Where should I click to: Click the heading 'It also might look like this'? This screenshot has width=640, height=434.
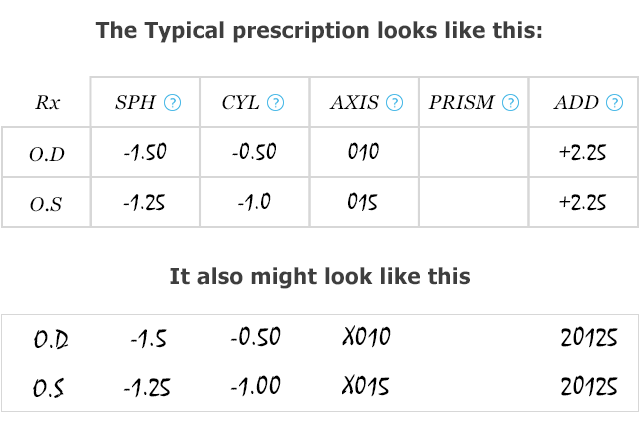[x=320, y=276]
